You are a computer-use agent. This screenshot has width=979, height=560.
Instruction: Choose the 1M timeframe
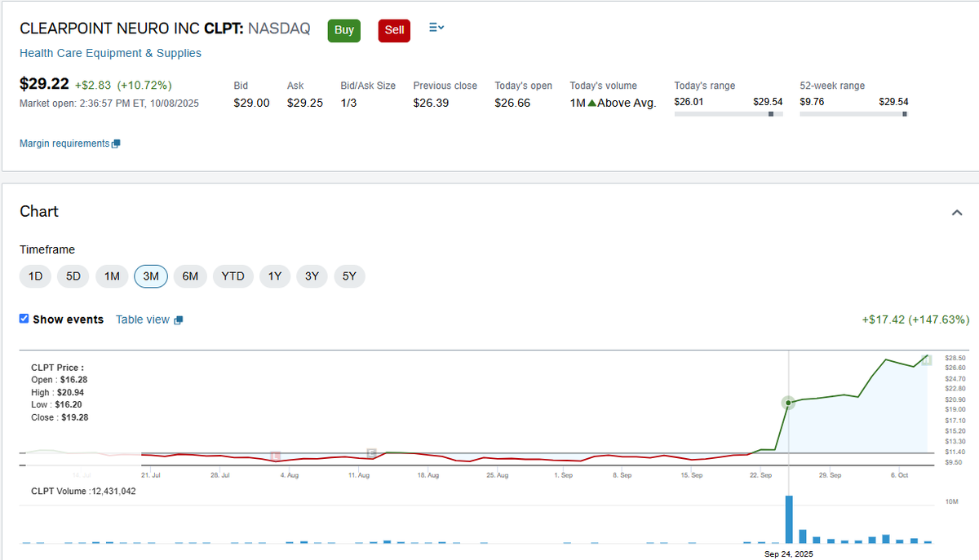[112, 276]
